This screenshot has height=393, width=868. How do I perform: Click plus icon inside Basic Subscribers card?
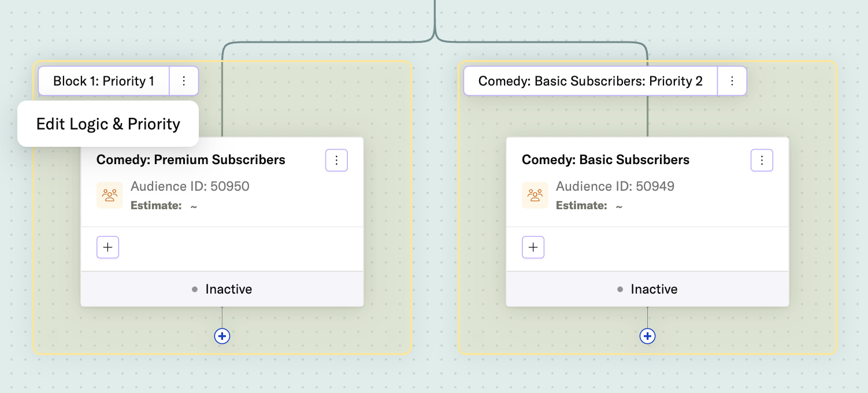click(533, 247)
